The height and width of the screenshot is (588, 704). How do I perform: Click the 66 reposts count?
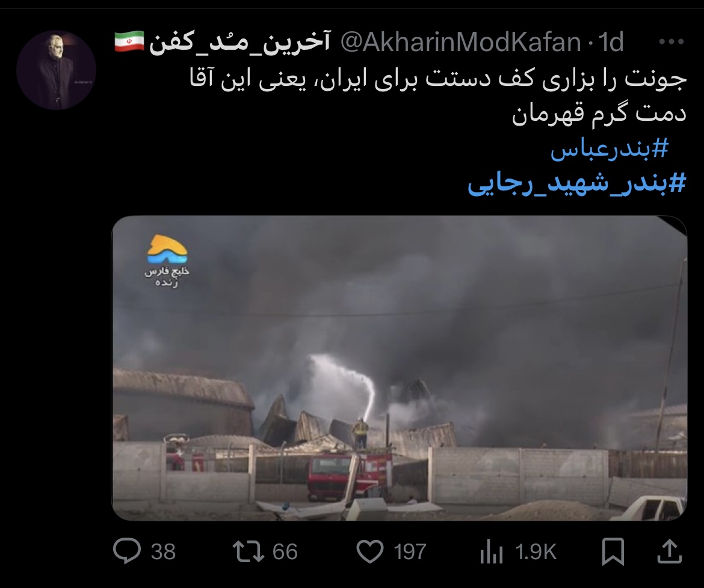click(x=285, y=552)
